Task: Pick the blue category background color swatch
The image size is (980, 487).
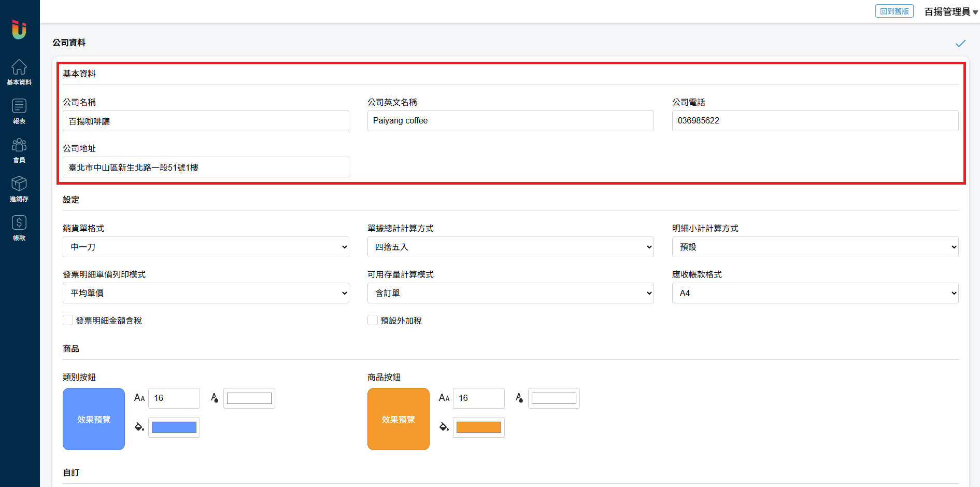Action: 174,427
